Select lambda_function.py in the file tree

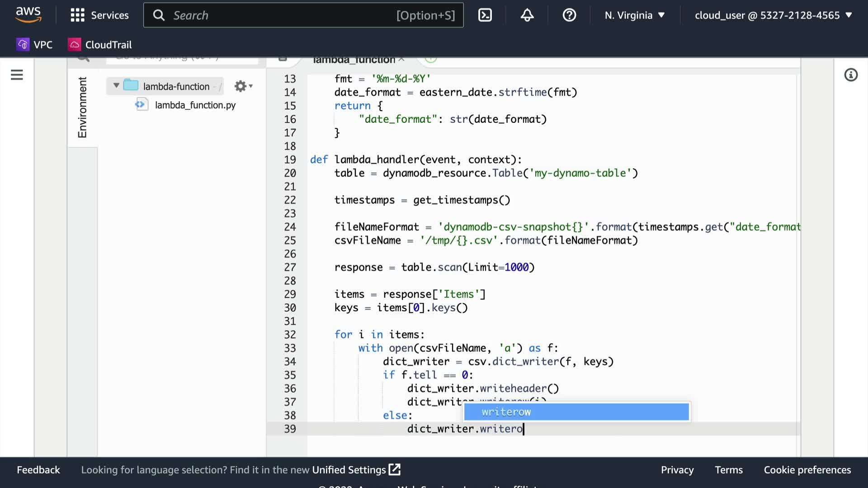click(195, 105)
